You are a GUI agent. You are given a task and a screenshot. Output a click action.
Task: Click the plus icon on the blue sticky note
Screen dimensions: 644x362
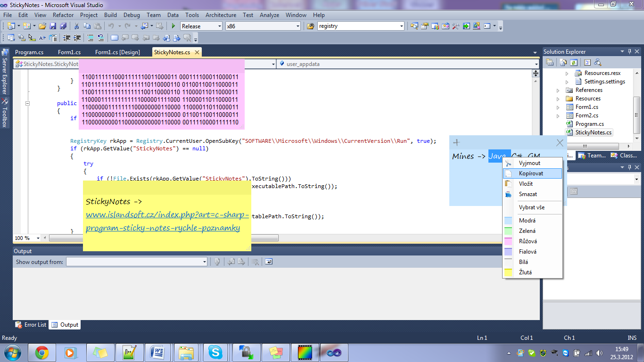pyautogui.click(x=456, y=143)
